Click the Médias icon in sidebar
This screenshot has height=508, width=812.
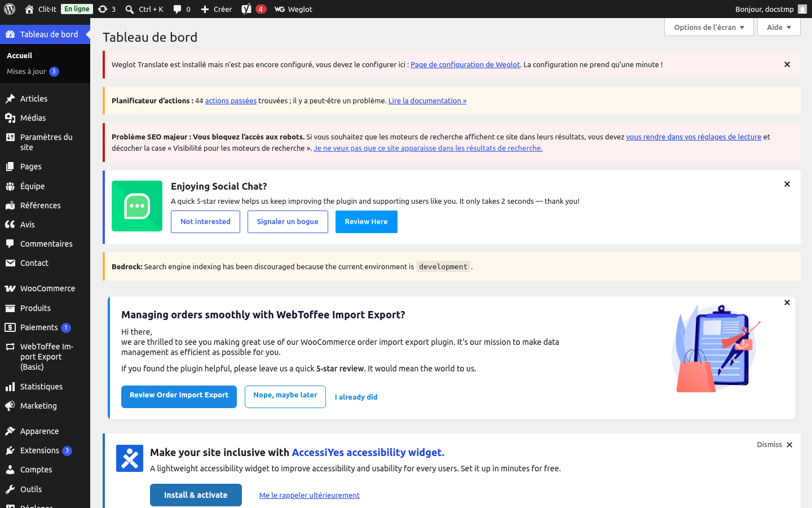tap(10, 118)
